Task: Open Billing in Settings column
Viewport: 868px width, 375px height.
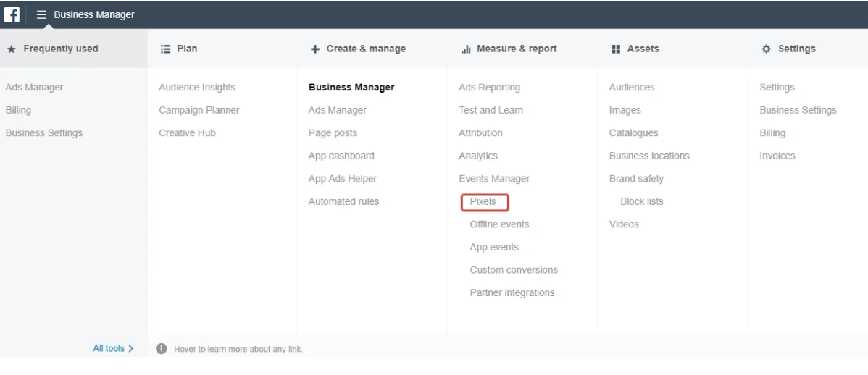Action: (x=772, y=132)
